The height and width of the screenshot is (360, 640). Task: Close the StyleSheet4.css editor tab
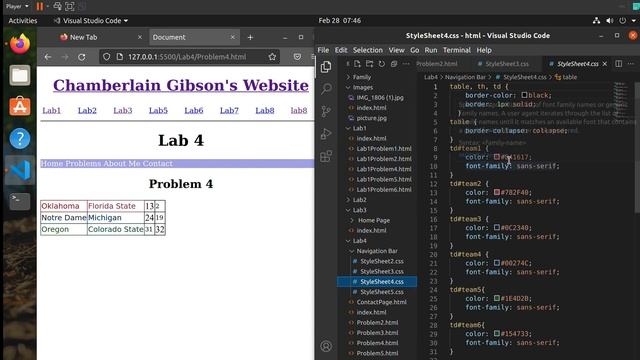tap(605, 64)
